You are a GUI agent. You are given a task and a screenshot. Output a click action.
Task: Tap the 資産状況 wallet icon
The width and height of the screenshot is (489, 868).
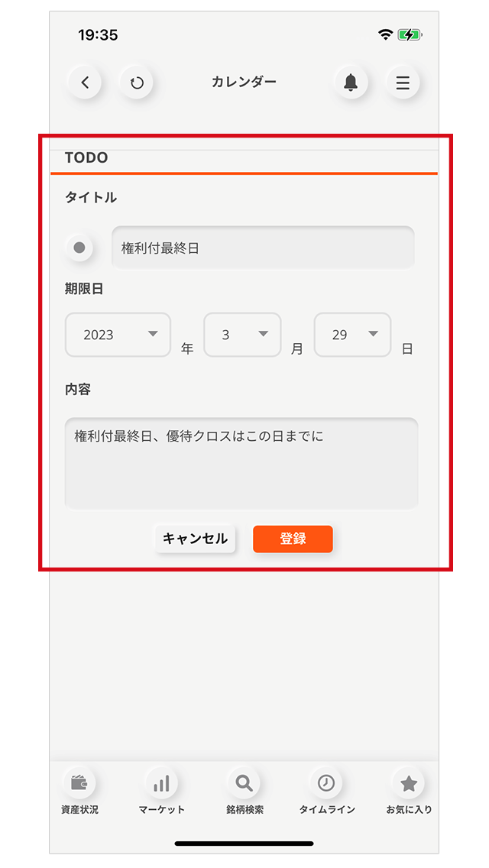pos(79,782)
